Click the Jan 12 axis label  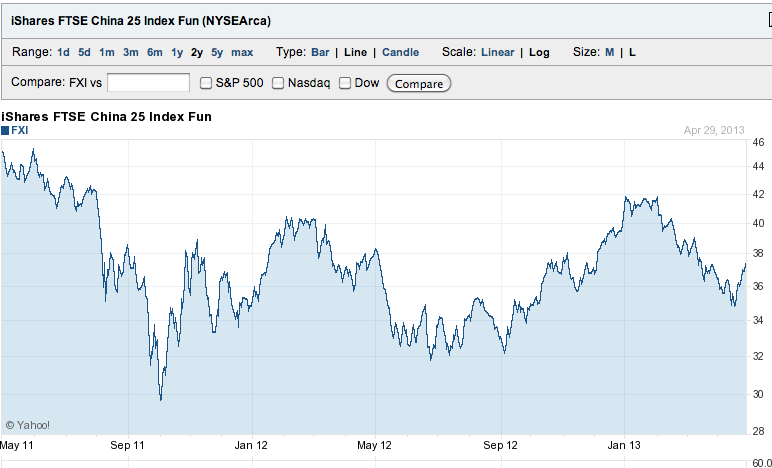point(251,445)
